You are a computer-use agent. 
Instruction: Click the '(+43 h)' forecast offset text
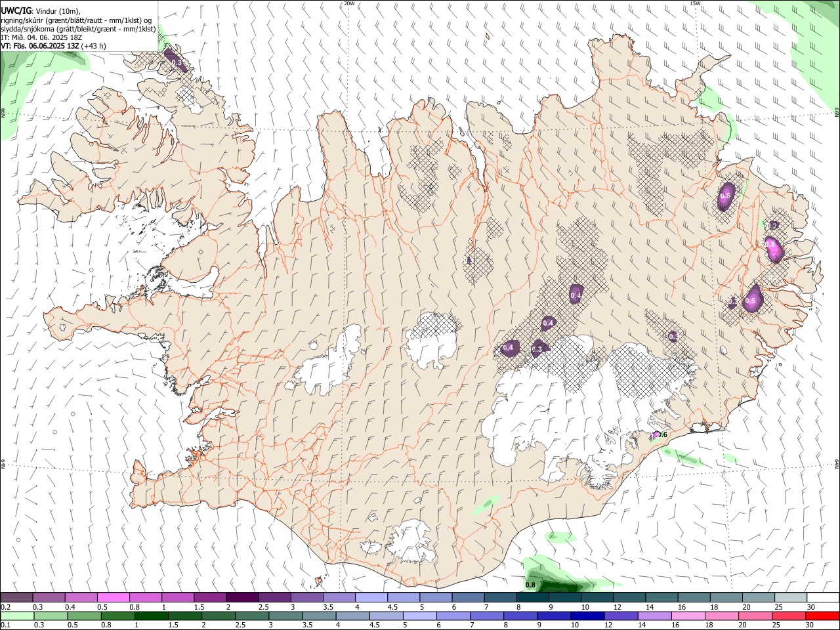click(94, 46)
